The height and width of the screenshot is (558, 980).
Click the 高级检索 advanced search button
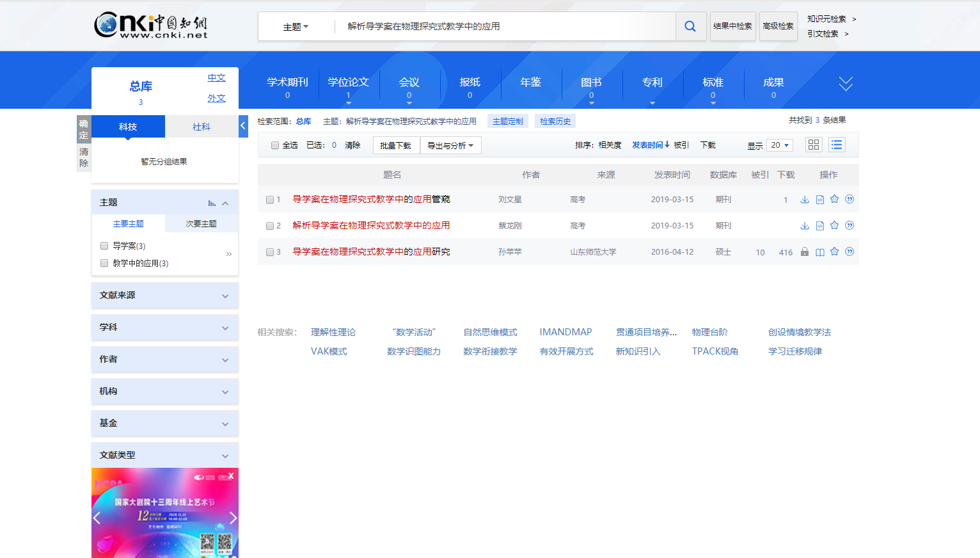778,26
